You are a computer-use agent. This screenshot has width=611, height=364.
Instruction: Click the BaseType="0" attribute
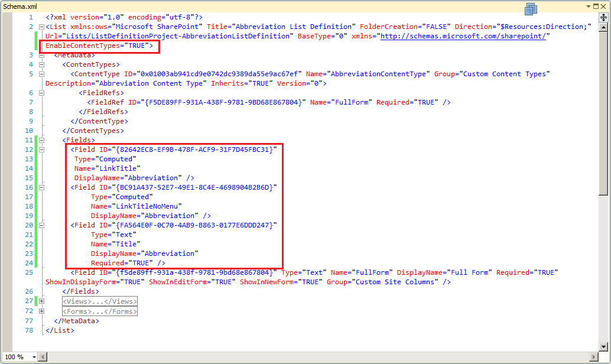coord(322,36)
